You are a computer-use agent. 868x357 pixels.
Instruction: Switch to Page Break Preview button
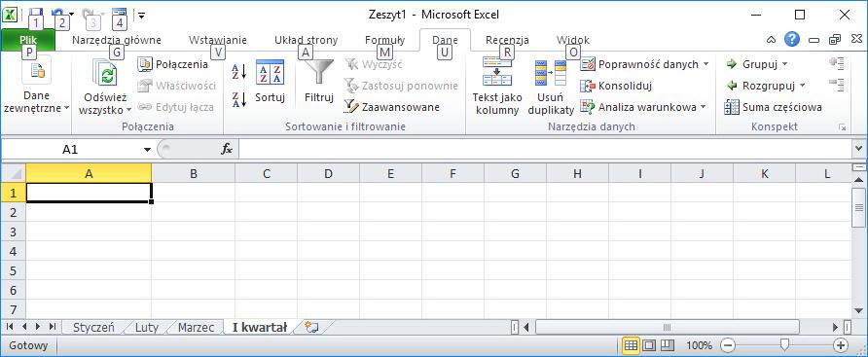tap(668, 346)
